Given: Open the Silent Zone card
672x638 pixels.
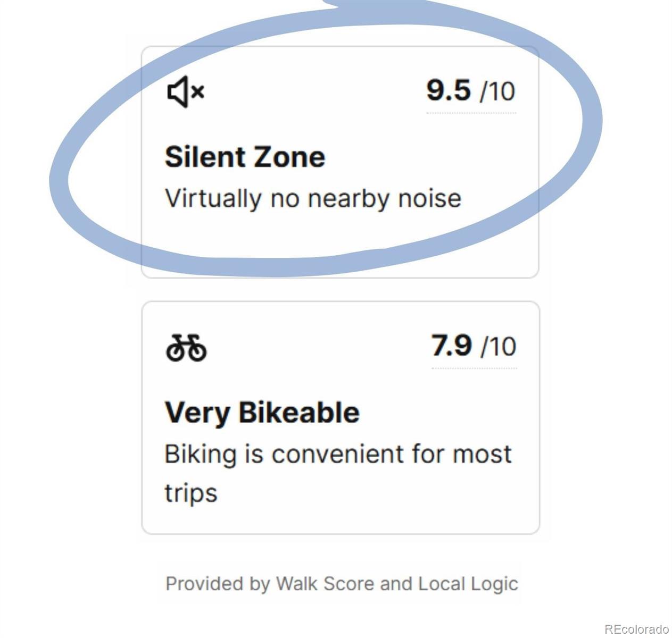Looking at the screenshot, I should (340, 162).
